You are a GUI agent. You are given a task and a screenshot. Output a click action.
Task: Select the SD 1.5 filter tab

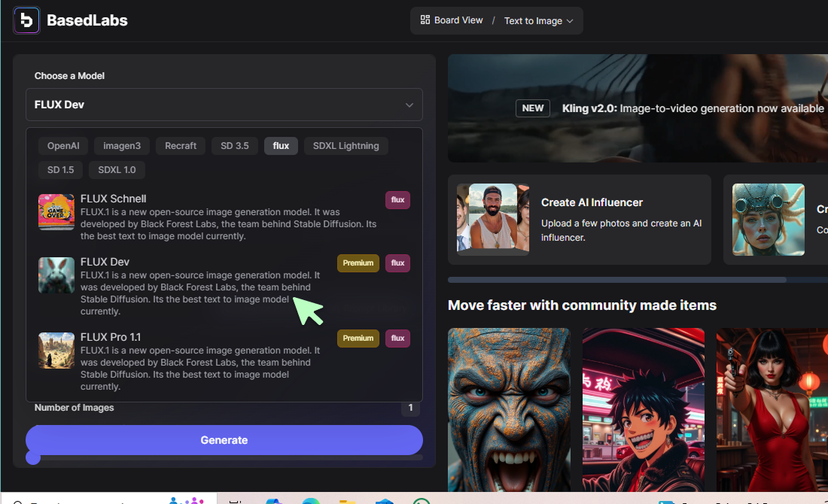coord(61,170)
